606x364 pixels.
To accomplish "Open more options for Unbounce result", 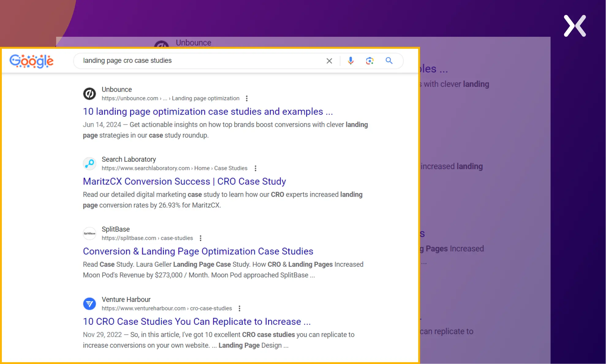I will click(247, 98).
